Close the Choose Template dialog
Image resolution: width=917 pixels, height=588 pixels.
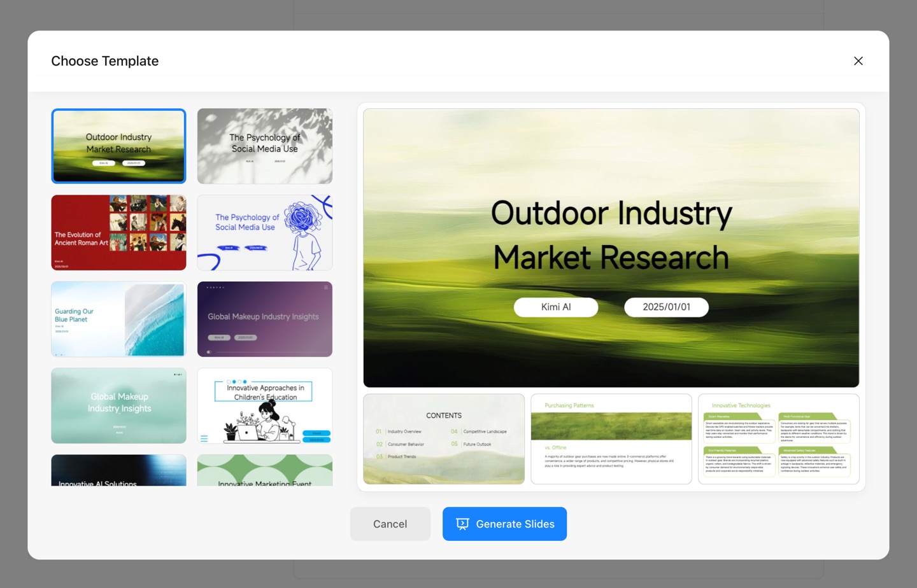point(858,61)
